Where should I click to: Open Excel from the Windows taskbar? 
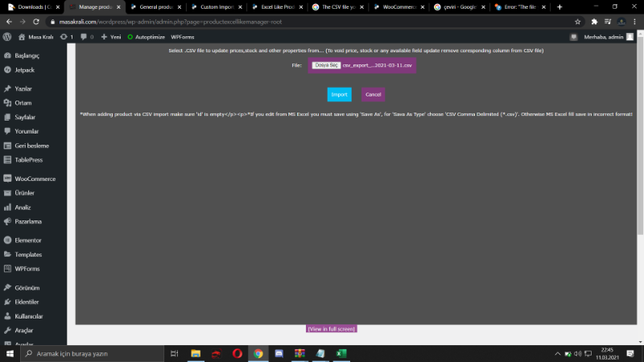(341, 353)
